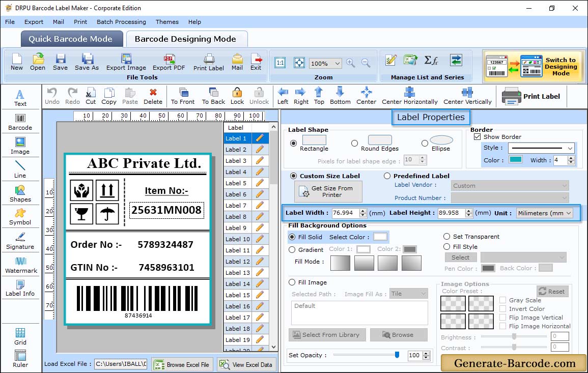Open the Themes menu
The width and height of the screenshot is (588, 373).
click(167, 22)
